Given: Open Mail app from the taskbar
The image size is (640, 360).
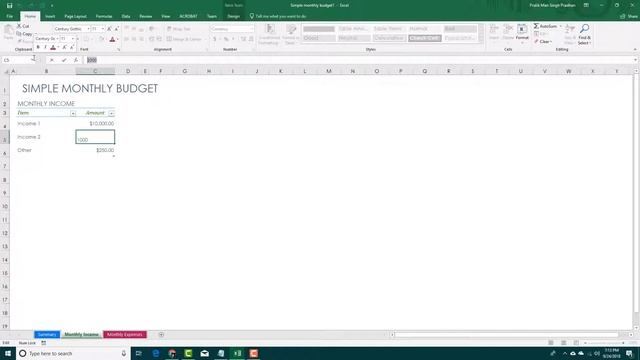Looking at the screenshot, I should click(x=204, y=353).
